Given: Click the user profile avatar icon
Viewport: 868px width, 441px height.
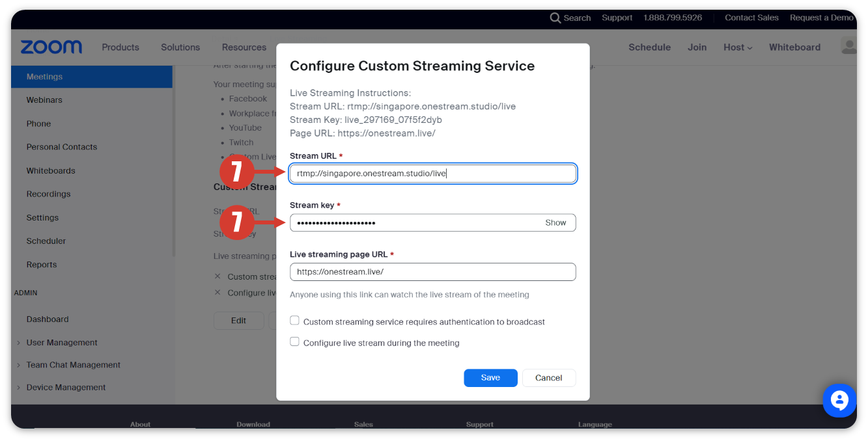Looking at the screenshot, I should (x=848, y=46).
